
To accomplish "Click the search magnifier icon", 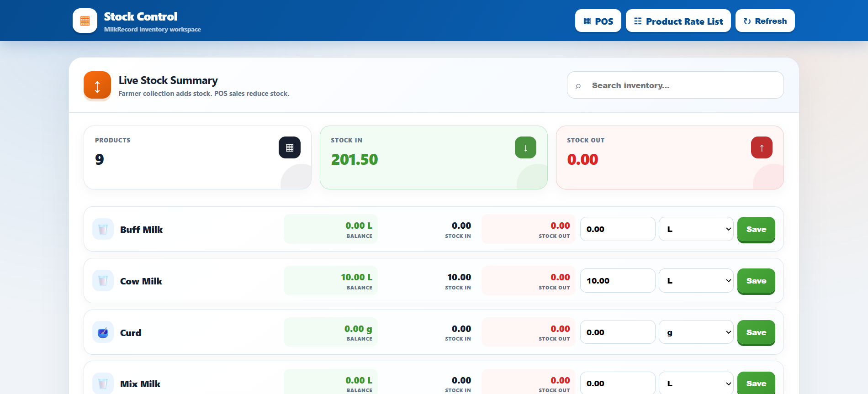I will click(x=578, y=86).
